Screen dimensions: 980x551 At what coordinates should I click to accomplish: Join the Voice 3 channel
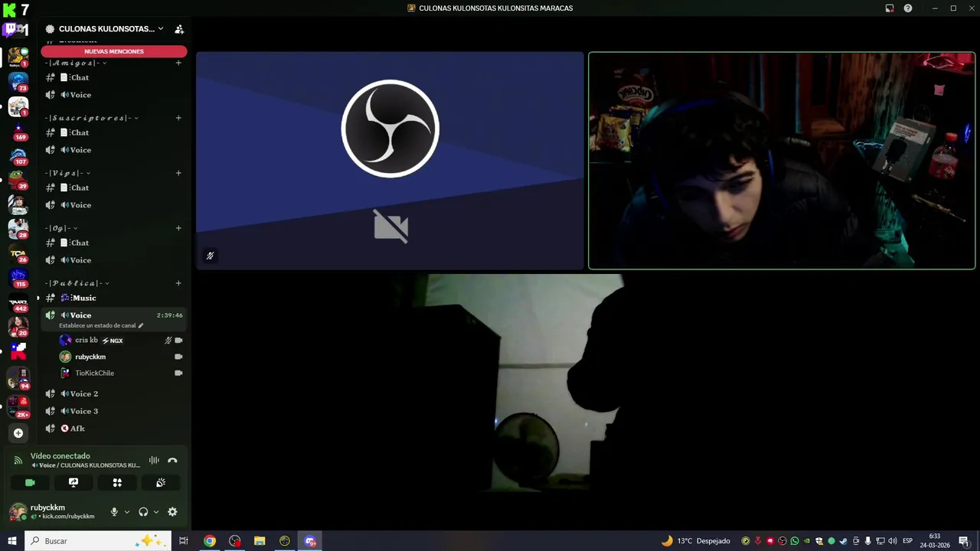pos(114,411)
